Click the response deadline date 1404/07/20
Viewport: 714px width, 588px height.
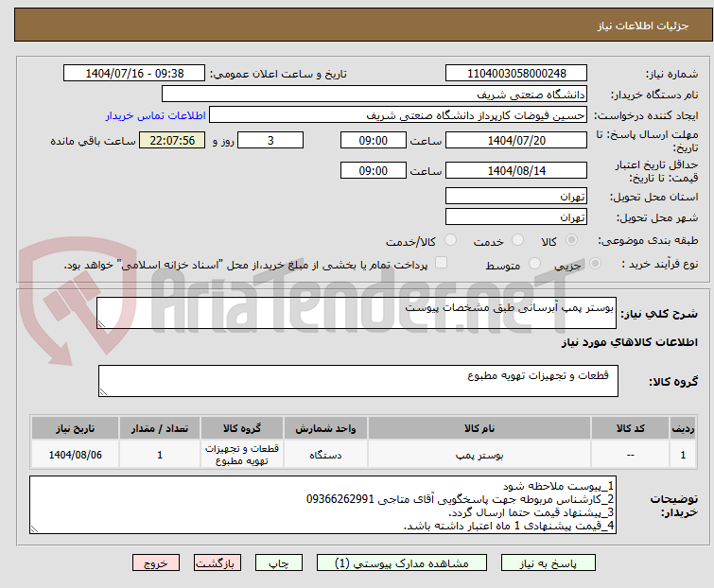[516, 140]
